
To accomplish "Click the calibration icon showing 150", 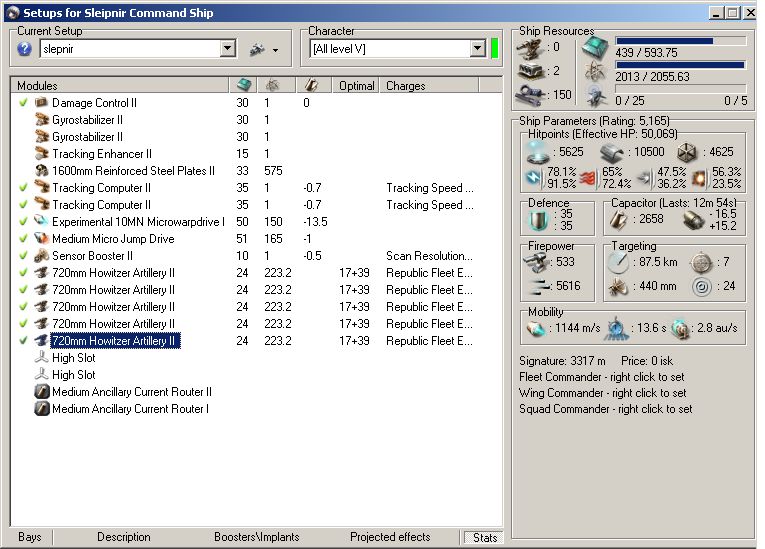I will click(530, 94).
